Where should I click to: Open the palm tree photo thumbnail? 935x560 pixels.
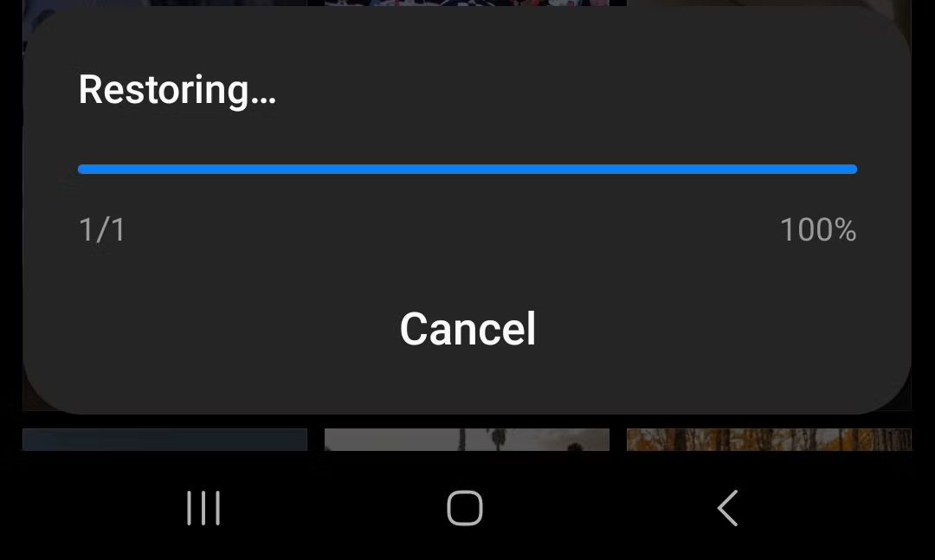pos(467,439)
